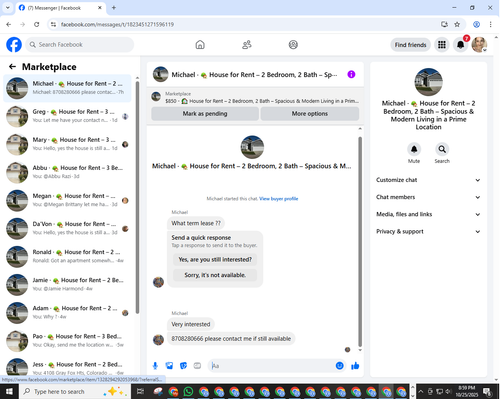Screen dimensions: 500x399
Task: Open the taskbar clock and date
Action: pyautogui.click(x=466, y=391)
